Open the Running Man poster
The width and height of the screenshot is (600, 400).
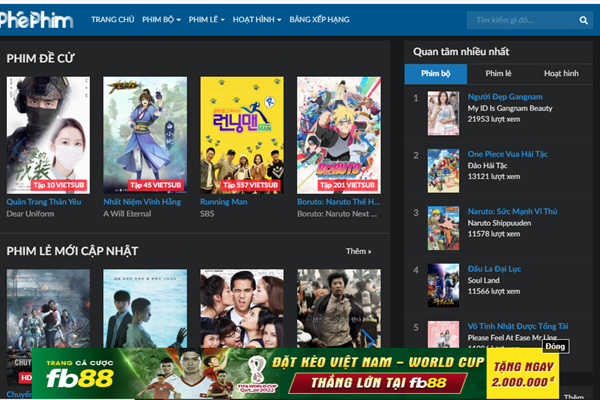click(x=242, y=135)
